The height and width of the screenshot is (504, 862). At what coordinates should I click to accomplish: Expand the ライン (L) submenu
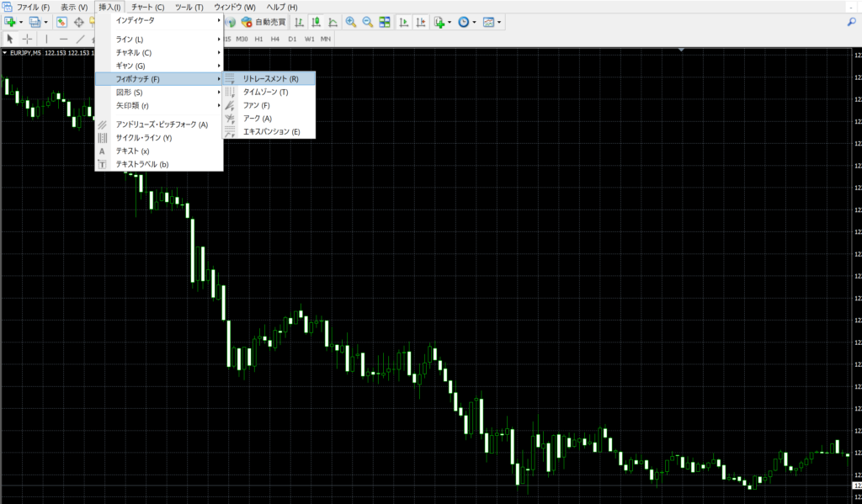pyautogui.click(x=159, y=40)
